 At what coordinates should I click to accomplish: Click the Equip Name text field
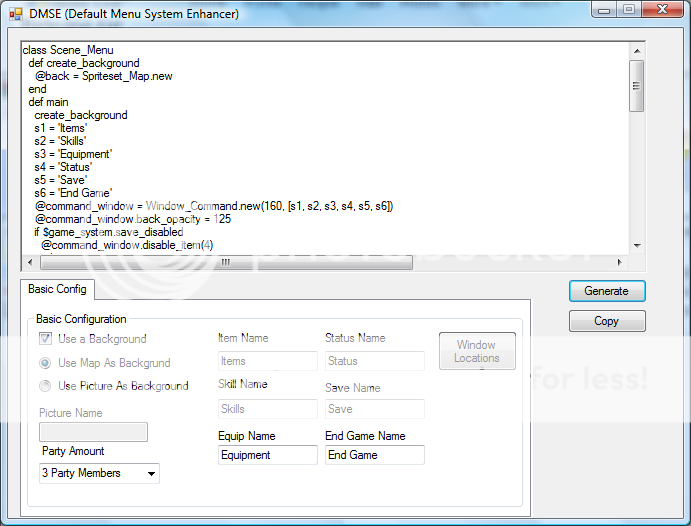coord(267,455)
